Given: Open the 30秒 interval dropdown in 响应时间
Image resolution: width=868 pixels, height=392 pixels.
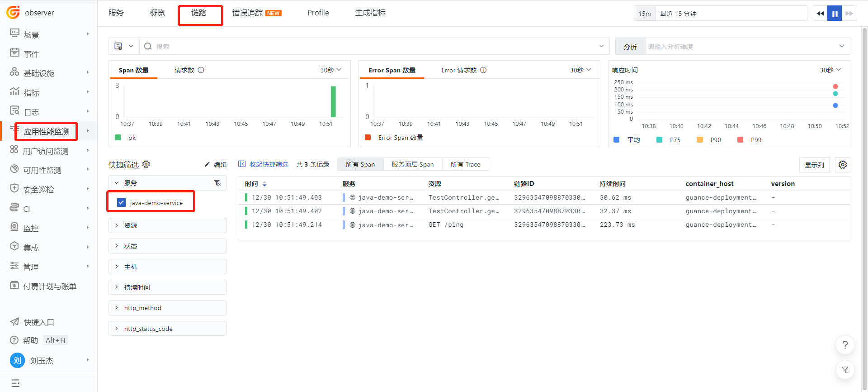Looking at the screenshot, I should (830, 70).
